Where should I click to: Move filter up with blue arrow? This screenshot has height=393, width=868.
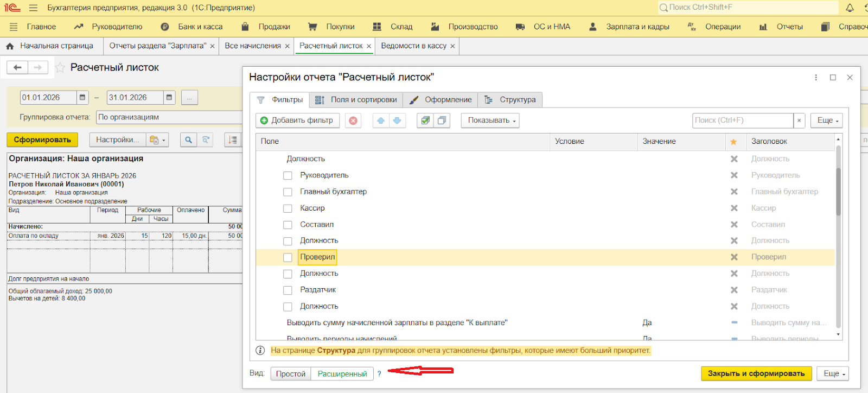pyautogui.click(x=381, y=121)
